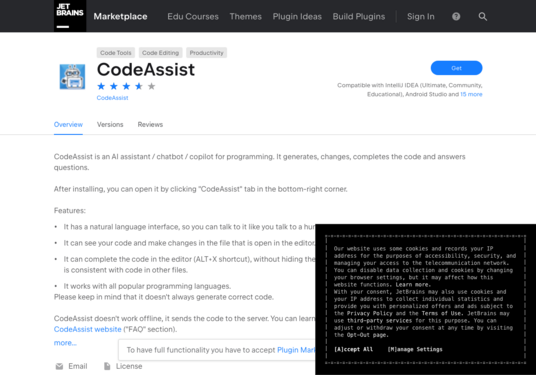Expand the description with 'more...'
This screenshot has height=375, width=536.
tap(65, 343)
